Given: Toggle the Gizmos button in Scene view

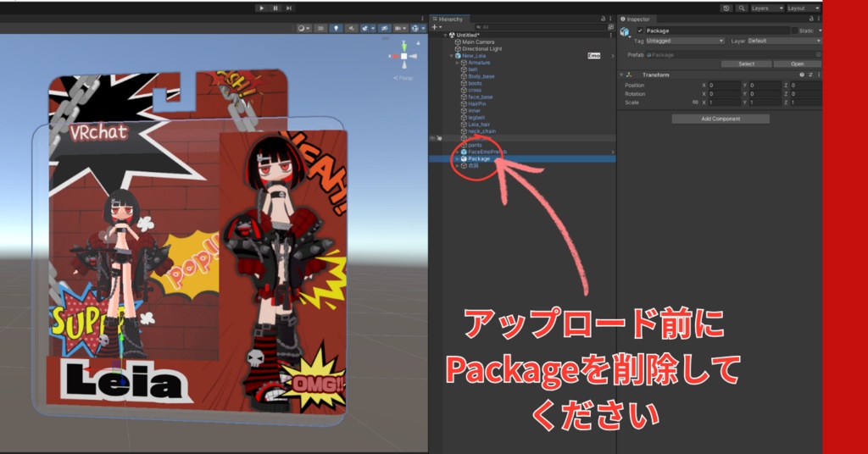Looking at the screenshot, I should click(415, 28).
